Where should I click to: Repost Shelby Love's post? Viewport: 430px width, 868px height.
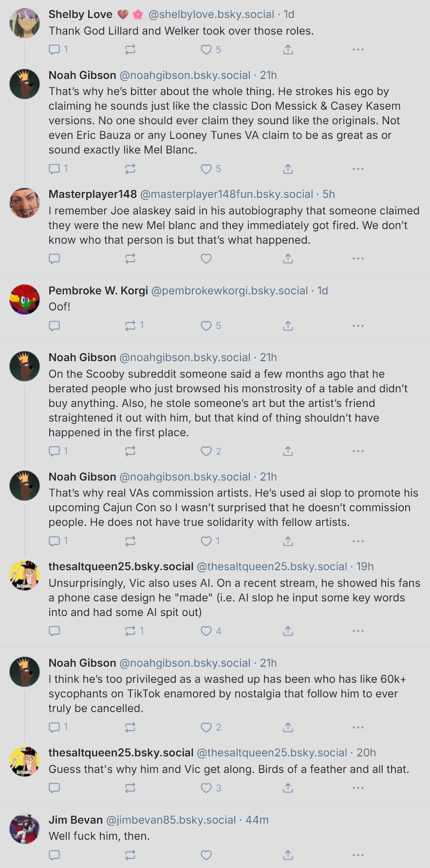coord(130,50)
